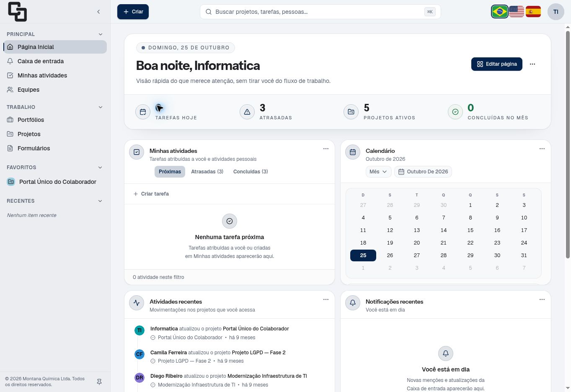Click the Minhas atividades checkbox icon

(137, 152)
